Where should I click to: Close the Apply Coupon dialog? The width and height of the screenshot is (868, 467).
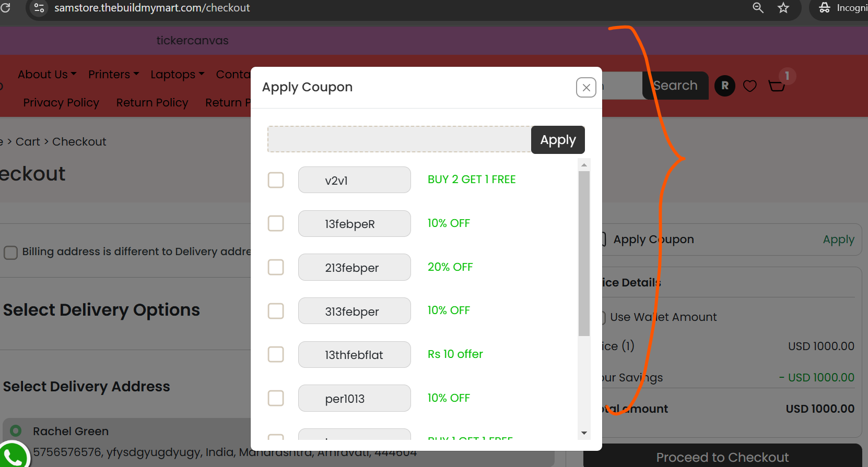point(586,88)
